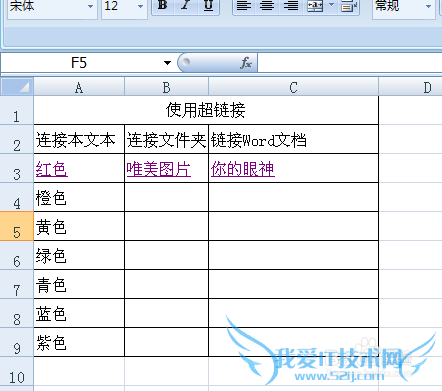Select column C header
442x391 pixels.
click(293, 87)
